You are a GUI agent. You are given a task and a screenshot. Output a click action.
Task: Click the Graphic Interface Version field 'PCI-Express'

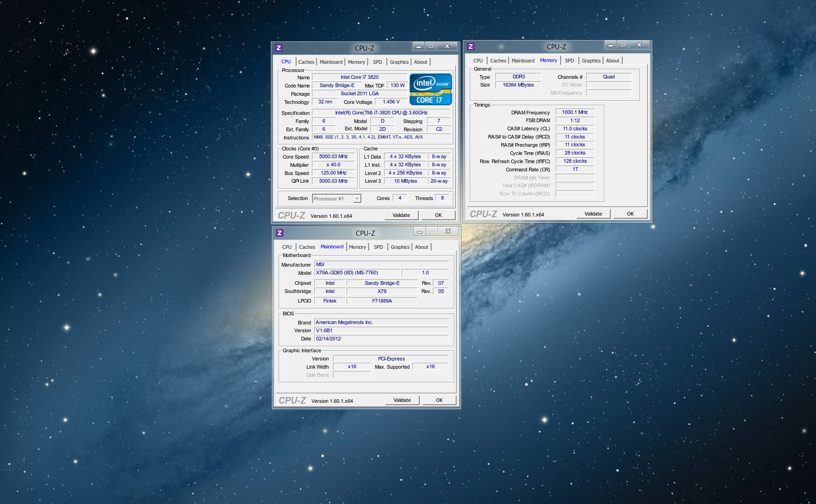click(391, 359)
